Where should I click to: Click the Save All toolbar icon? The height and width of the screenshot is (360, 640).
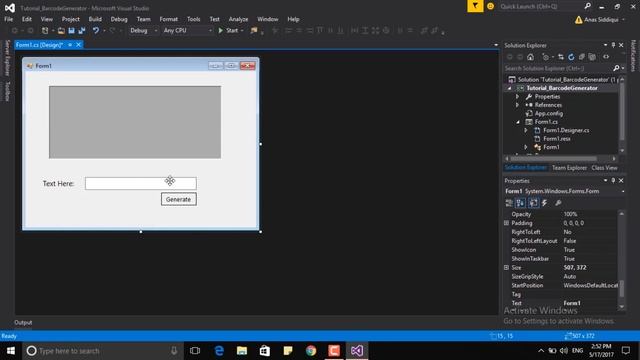pos(82,31)
